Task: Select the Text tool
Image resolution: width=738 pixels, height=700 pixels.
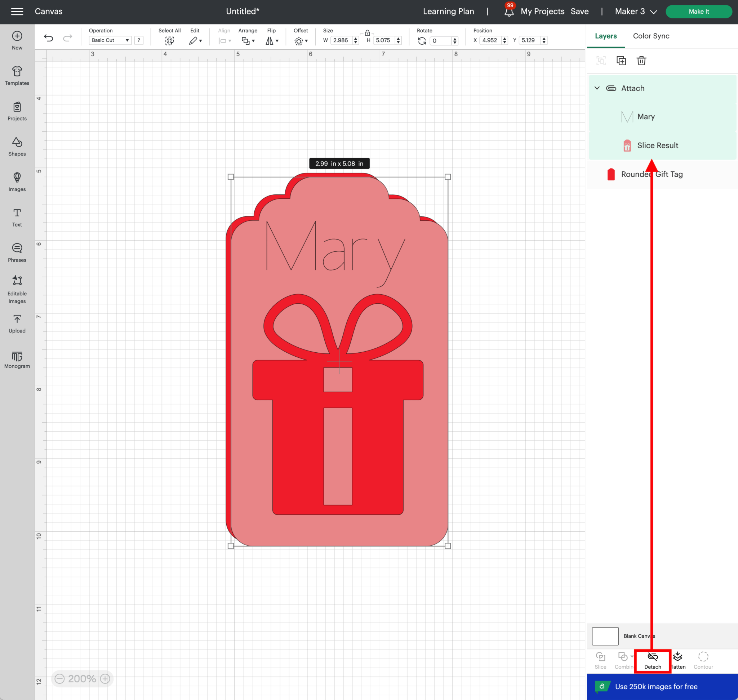Action: [x=17, y=217]
